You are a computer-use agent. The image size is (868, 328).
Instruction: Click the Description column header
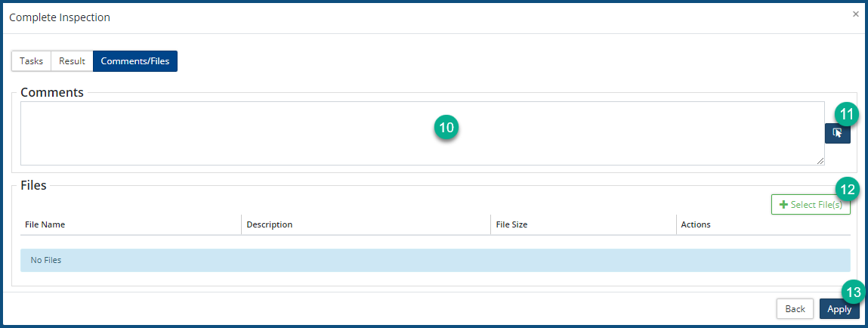pyautogui.click(x=269, y=224)
